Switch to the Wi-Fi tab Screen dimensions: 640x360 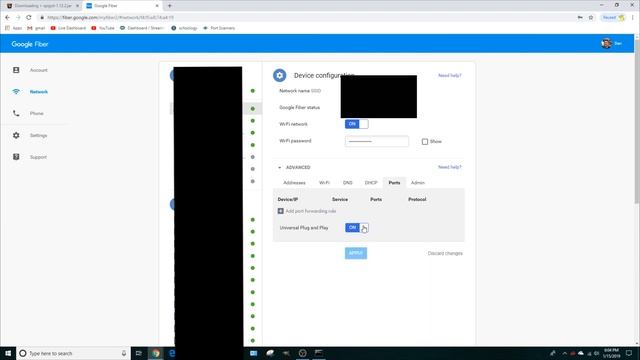[x=324, y=183]
